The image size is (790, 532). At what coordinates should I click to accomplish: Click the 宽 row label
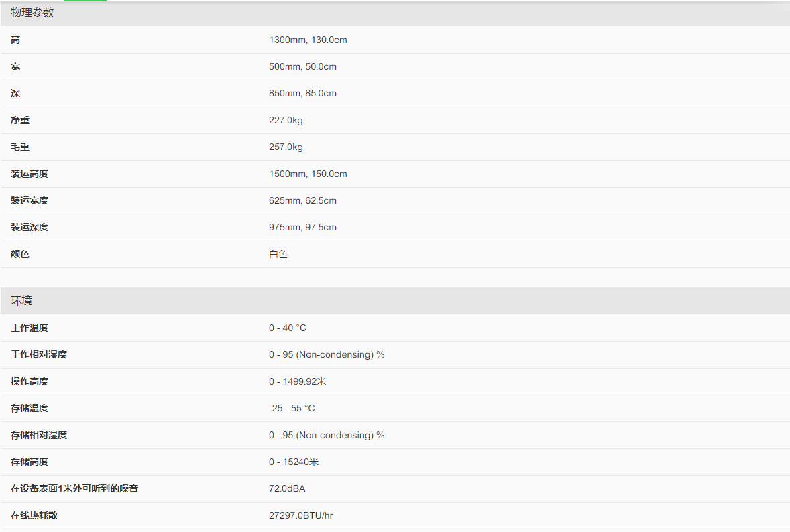(x=15, y=67)
